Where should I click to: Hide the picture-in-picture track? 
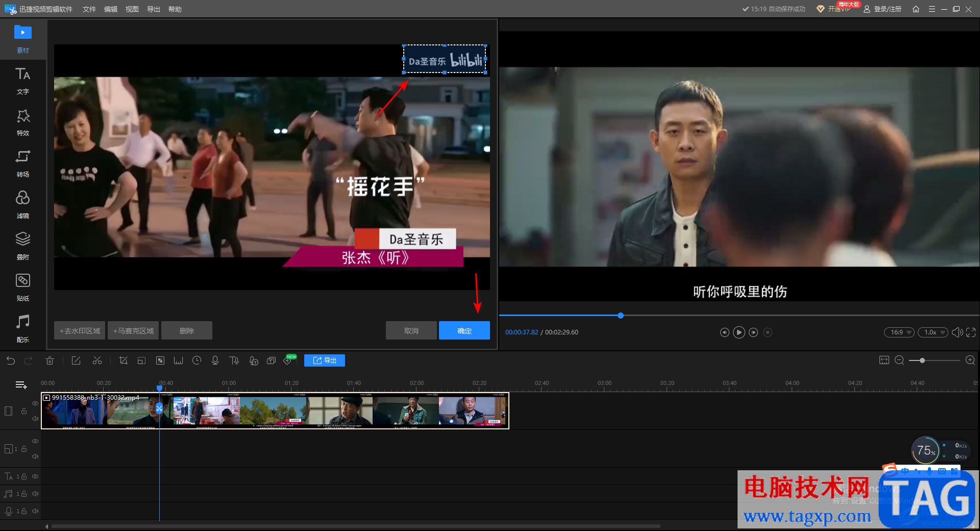click(35, 441)
